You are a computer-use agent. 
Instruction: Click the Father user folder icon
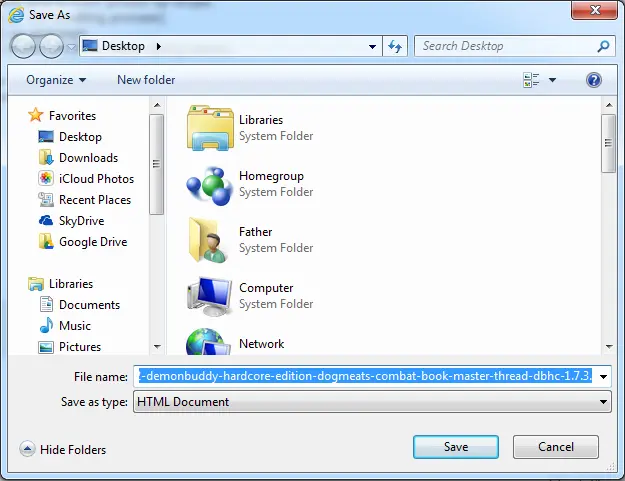point(209,239)
